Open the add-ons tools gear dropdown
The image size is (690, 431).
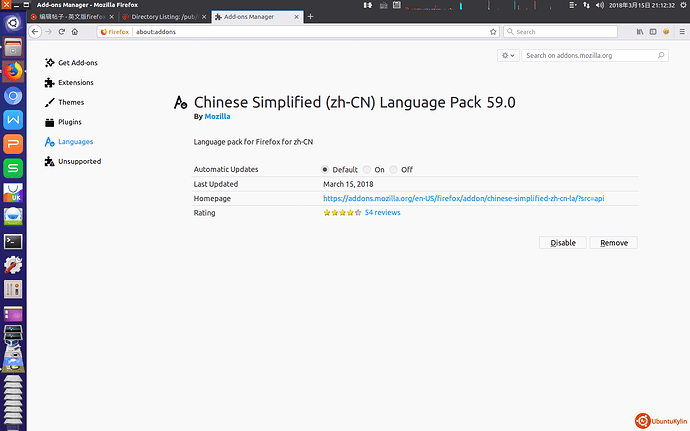pos(508,56)
